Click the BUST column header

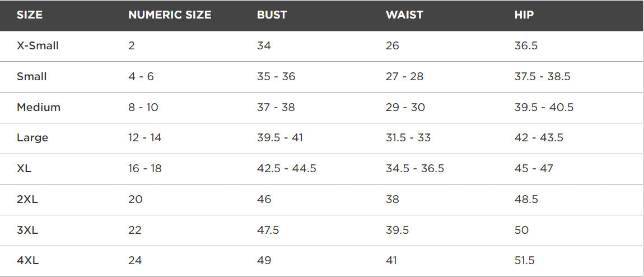272,15
